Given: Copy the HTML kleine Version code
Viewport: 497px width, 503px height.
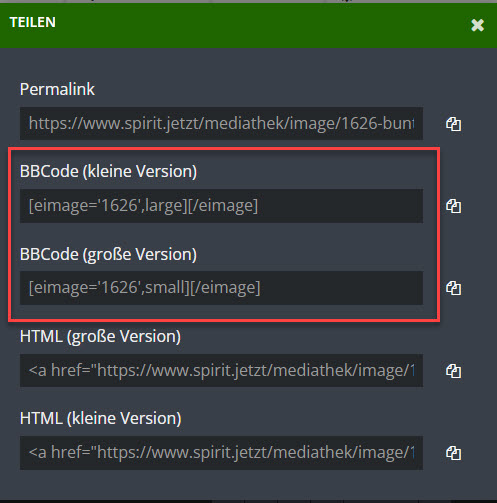Looking at the screenshot, I should tap(453, 453).
